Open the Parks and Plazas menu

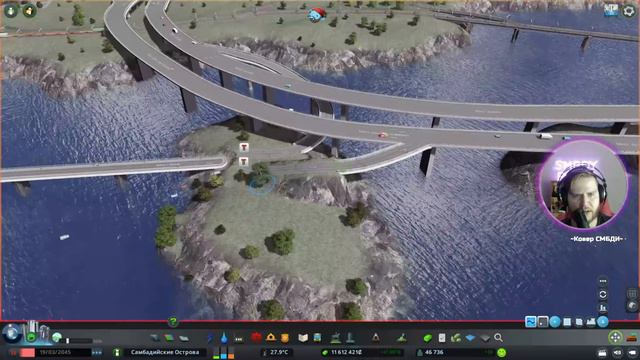[336, 338]
